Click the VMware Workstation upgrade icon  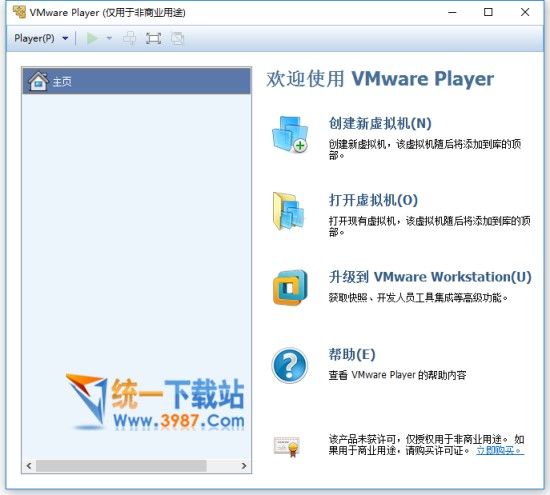coord(290,287)
